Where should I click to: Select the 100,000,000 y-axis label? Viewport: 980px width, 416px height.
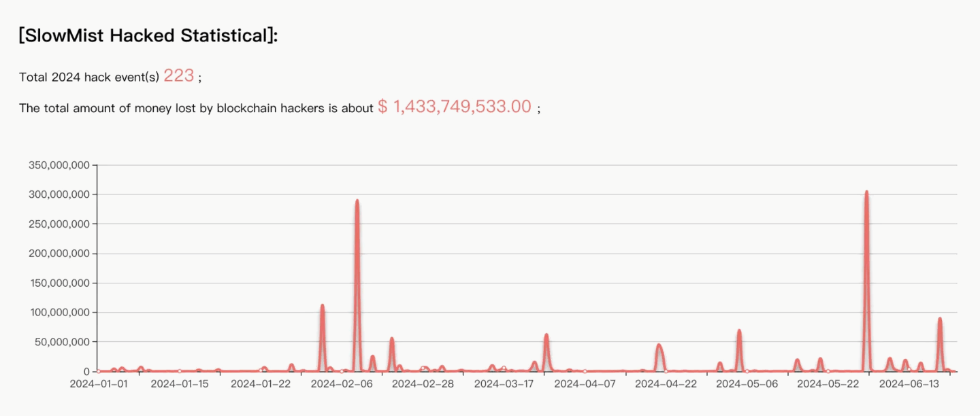click(59, 313)
